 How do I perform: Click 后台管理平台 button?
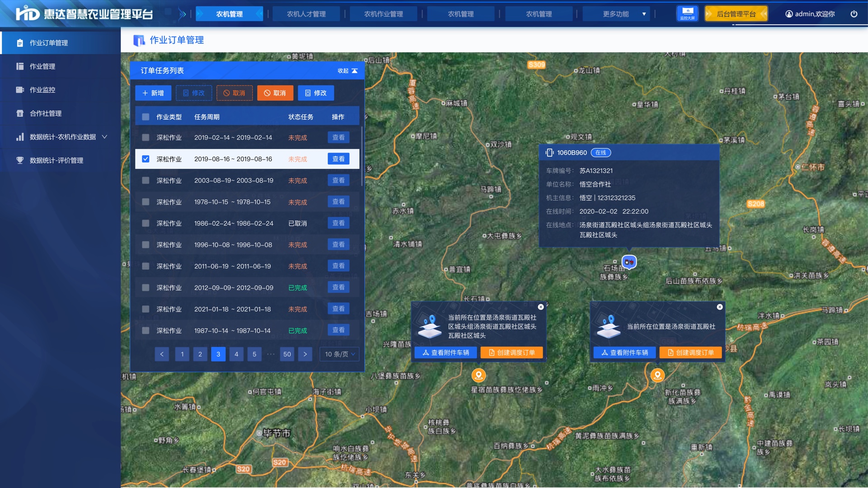point(736,14)
